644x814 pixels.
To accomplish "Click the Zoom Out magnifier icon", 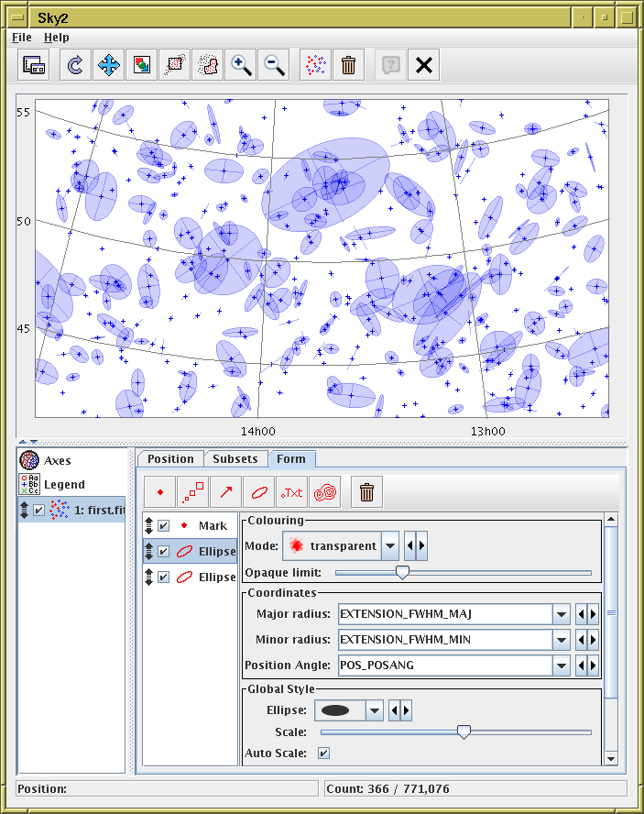I will (274, 65).
